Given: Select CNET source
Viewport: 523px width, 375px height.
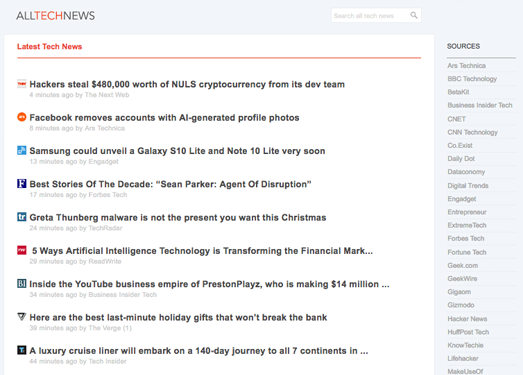Looking at the screenshot, I should [x=456, y=119].
